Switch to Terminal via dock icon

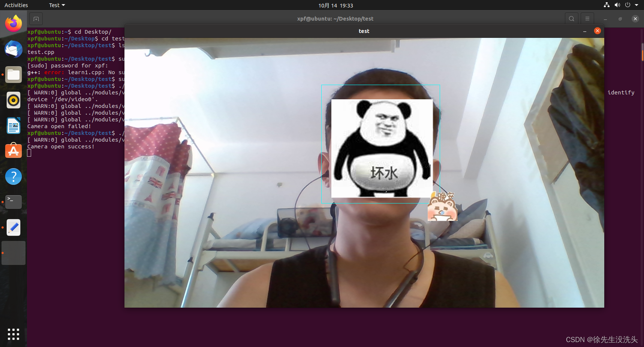(x=13, y=202)
